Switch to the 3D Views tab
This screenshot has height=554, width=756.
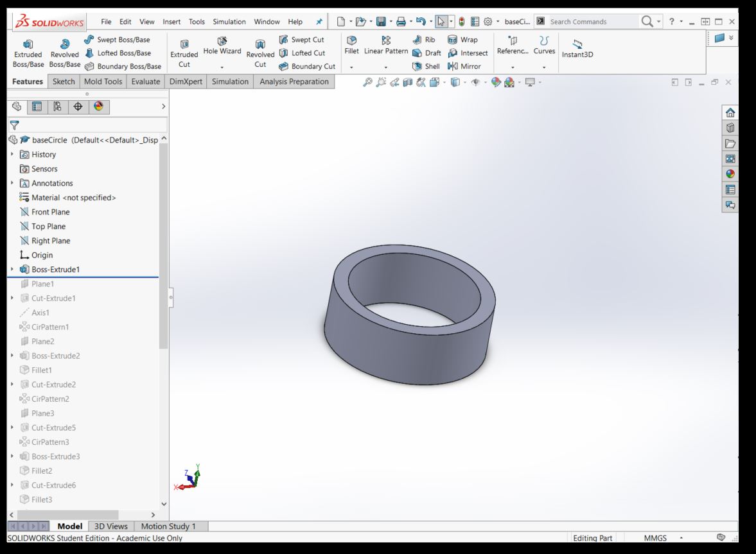tap(111, 526)
